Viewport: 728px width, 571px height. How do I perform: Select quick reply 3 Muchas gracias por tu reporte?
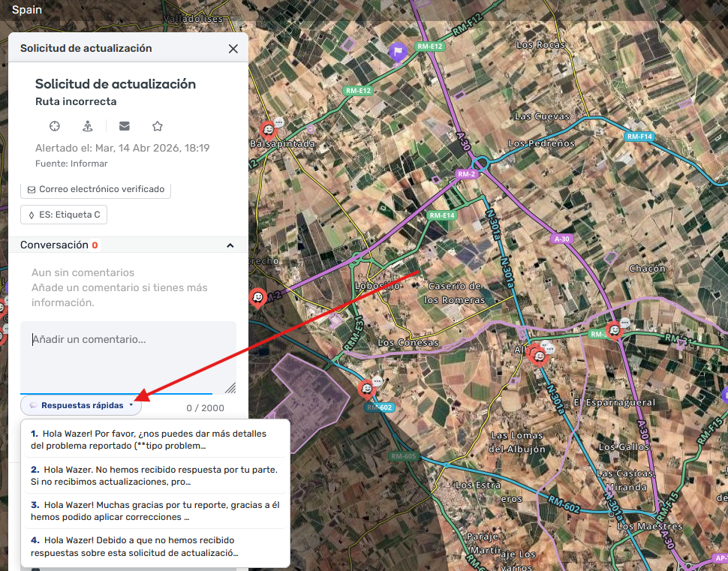[155, 511]
